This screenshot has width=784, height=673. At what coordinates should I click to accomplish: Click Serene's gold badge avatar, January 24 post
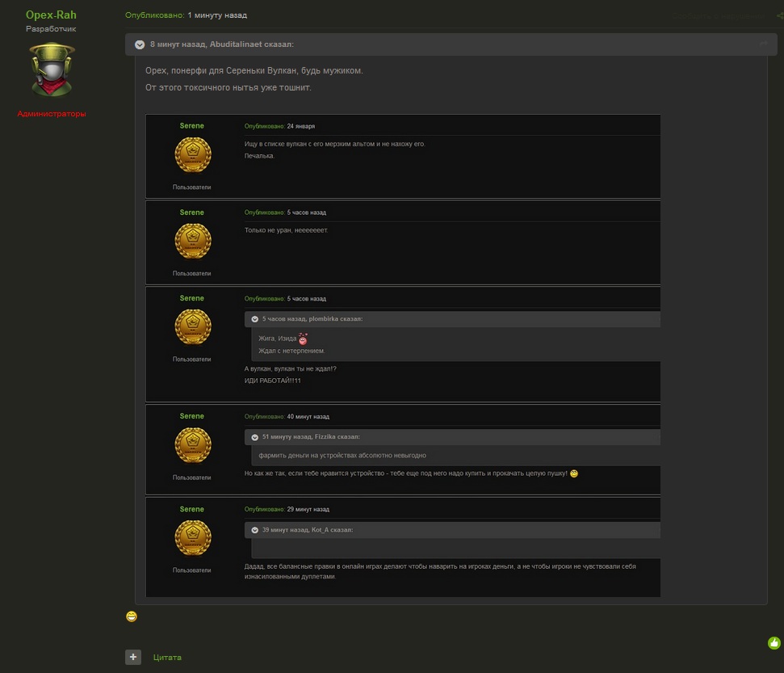pos(193,155)
